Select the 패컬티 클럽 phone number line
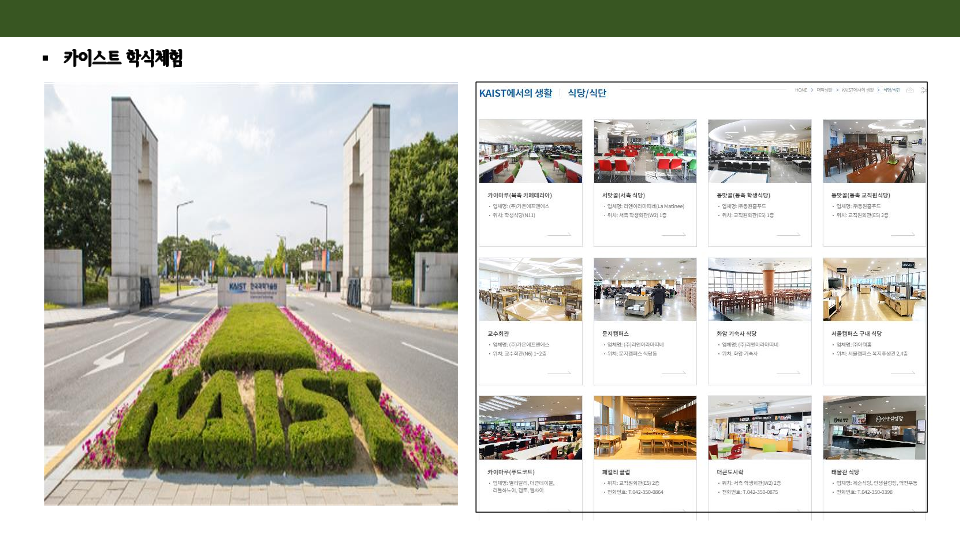Viewport: 960px width, 540px height. 635,492
